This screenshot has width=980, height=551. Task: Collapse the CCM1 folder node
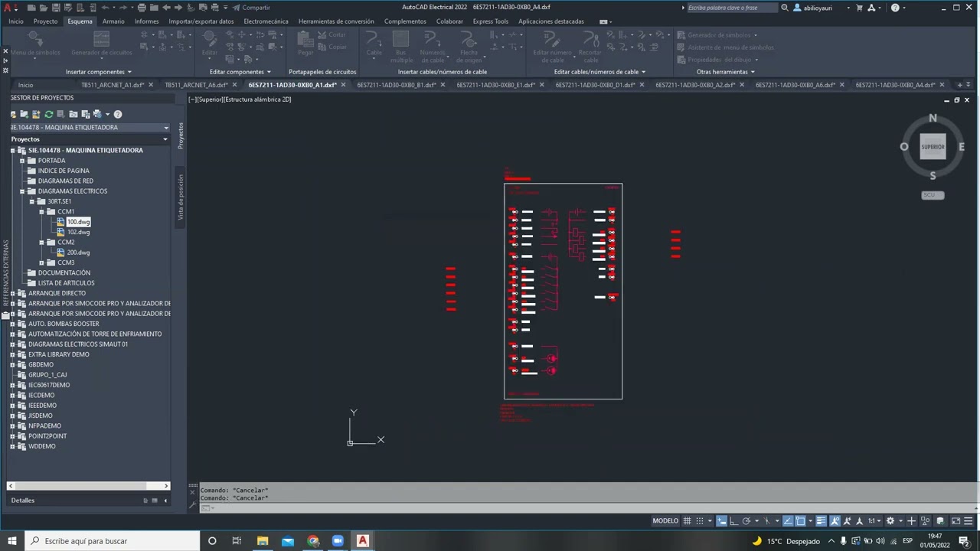(x=42, y=211)
